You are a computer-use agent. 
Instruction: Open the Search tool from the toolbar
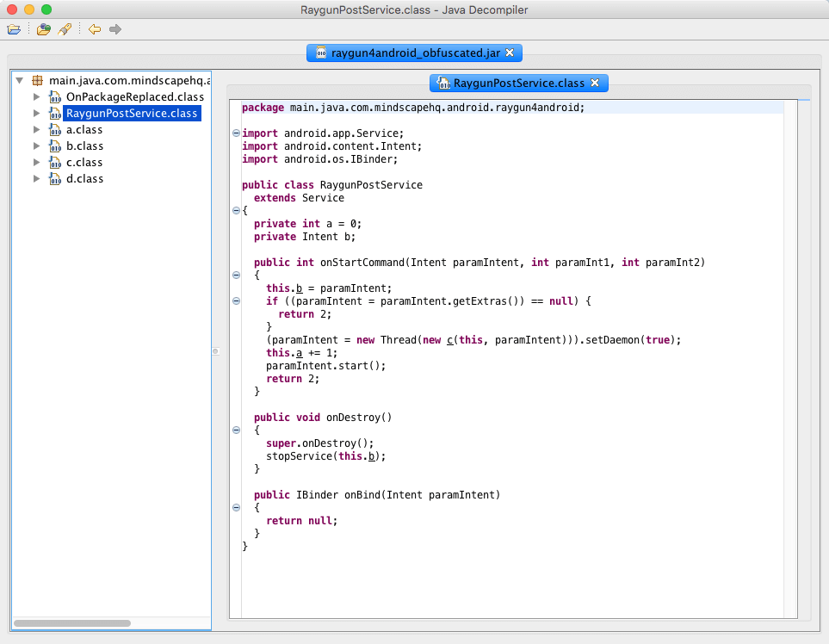pyautogui.click(x=65, y=28)
